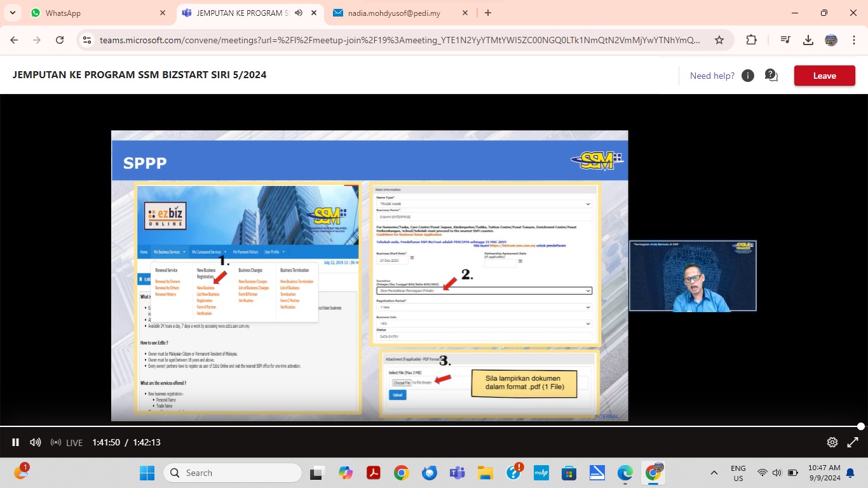Open Adobe Acrobat from the taskbar

coord(373,473)
